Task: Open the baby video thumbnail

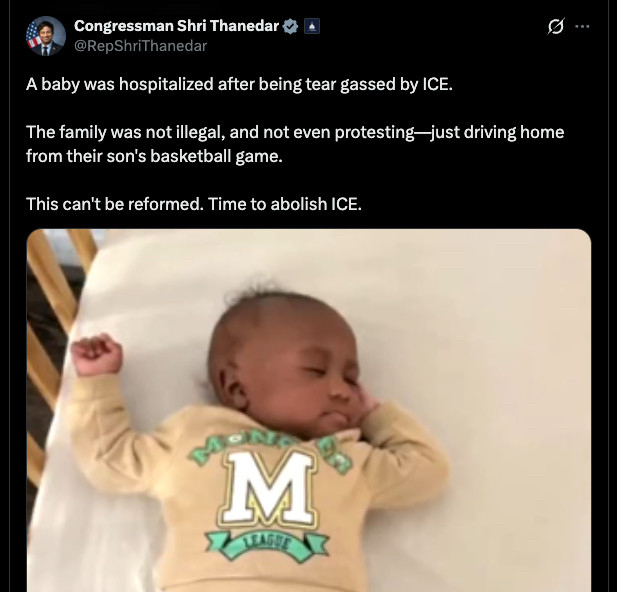Action: [309, 410]
